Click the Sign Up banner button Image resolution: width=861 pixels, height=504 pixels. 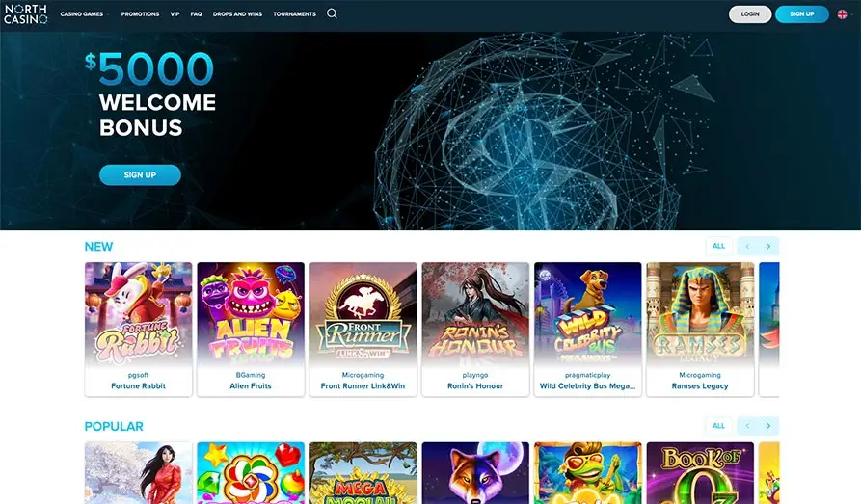pyautogui.click(x=140, y=175)
